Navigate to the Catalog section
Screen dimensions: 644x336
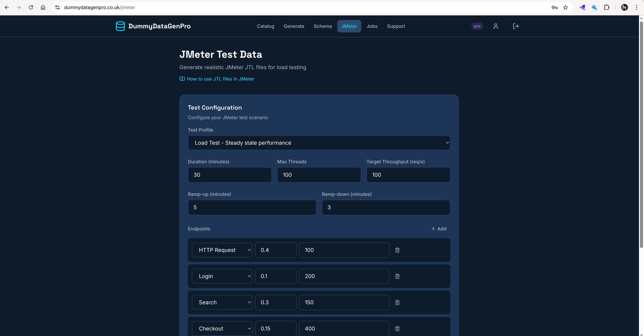[265, 26]
